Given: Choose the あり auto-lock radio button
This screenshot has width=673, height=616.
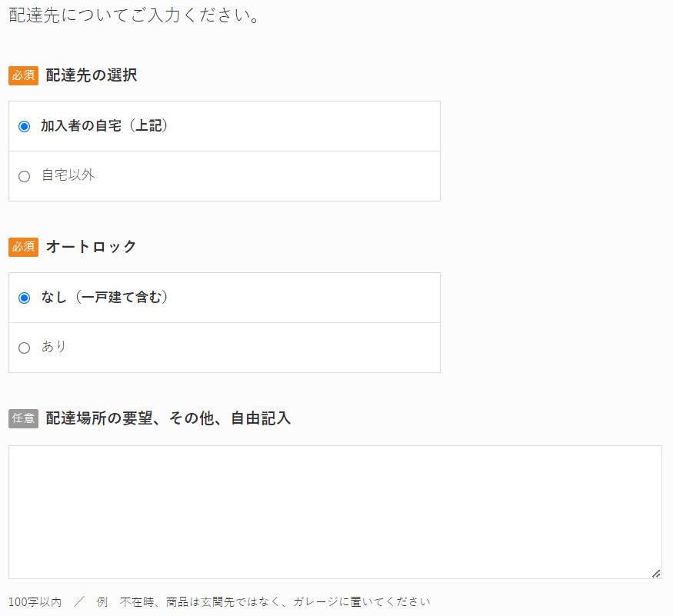Looking at the screenshot, I should tap(24, 348).
